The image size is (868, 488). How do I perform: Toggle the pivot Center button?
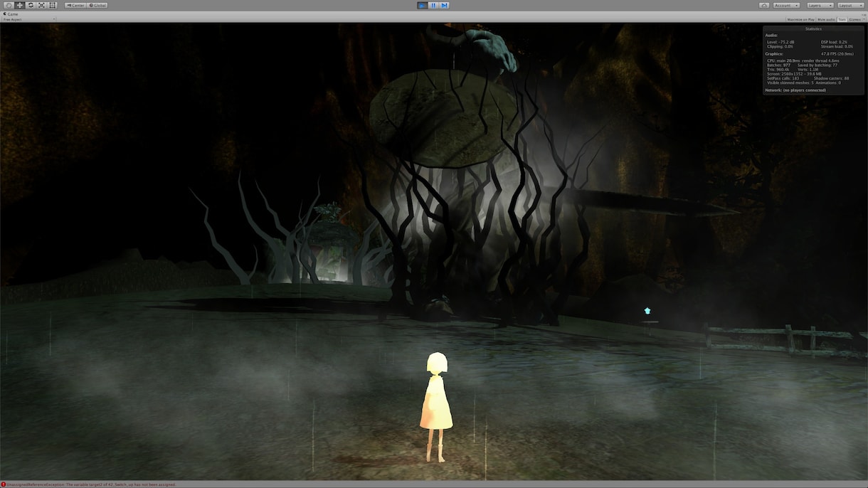(75, 5)
